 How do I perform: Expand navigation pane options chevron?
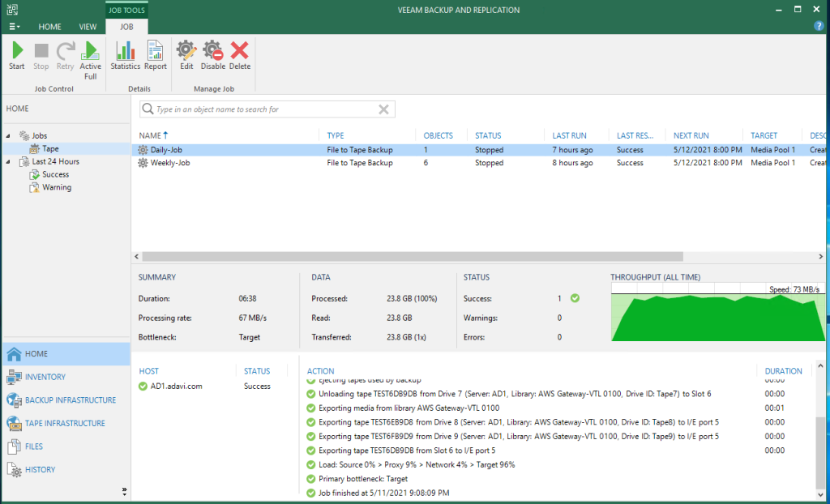124,491
